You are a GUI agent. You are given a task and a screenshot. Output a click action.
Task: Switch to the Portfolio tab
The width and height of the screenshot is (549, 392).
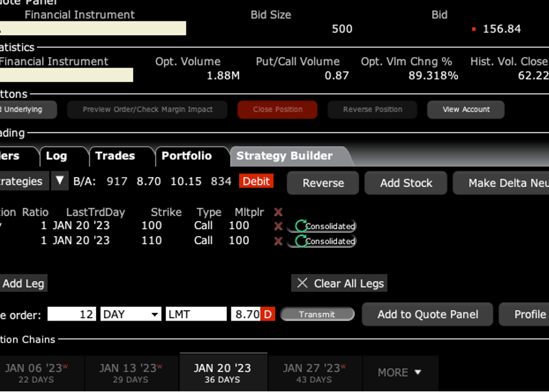(186, 156)
